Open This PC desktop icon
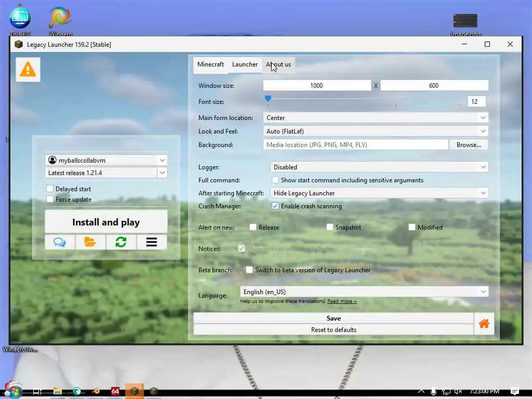Image resolution: width=532 pixels, height=399 pixels. coord(20,20)
